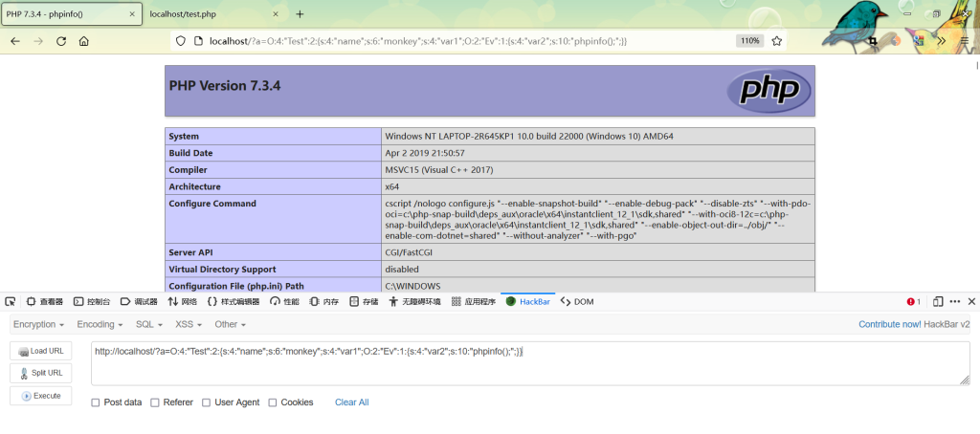Viewport: 980px width, 434px height.
Task: Bookmark this page with star icon
Action: click(x=777, y=41)
